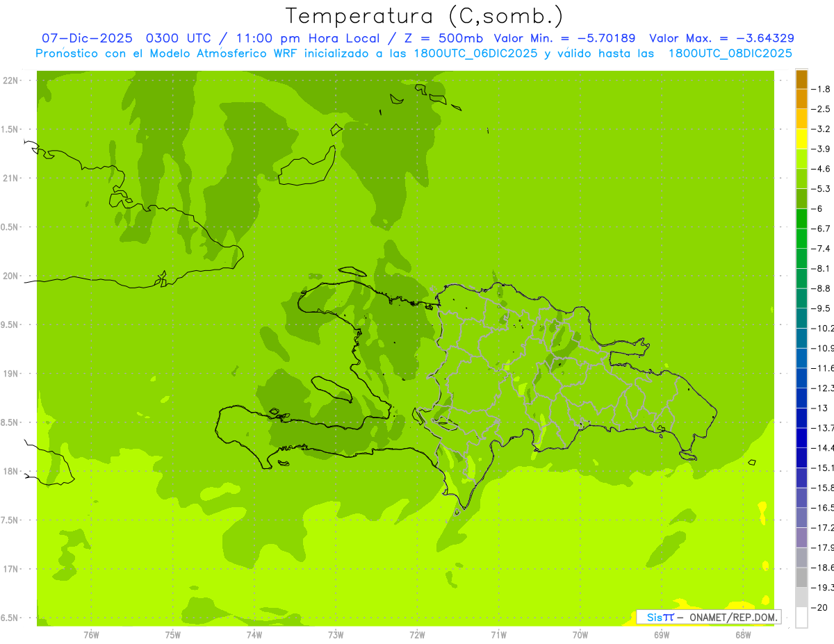Click the legend value "-20"
Image resolution: width=834 pixels, height=644 pixels.
(819, 608)
